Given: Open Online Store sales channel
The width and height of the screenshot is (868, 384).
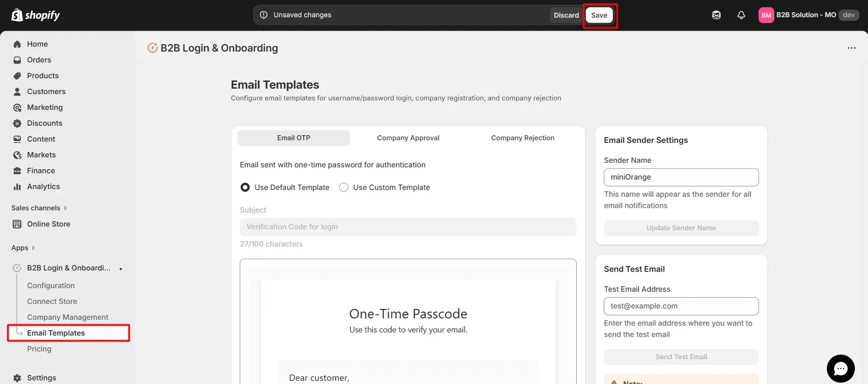Looking at the screenshot, I should click(x=49, y=224).
